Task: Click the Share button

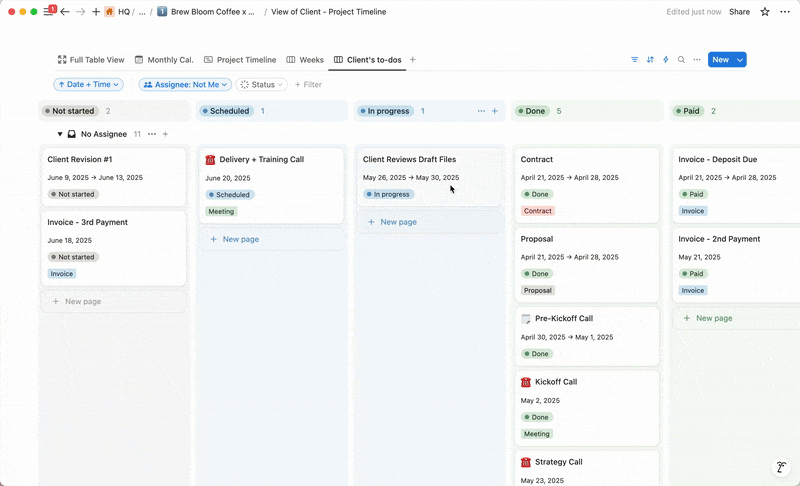Action: (739, 12)
